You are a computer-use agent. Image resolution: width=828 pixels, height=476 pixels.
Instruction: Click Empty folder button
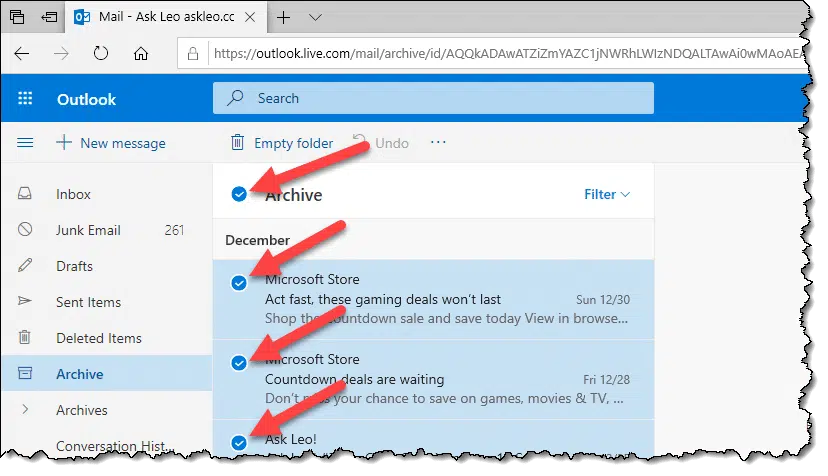[282, 143]
